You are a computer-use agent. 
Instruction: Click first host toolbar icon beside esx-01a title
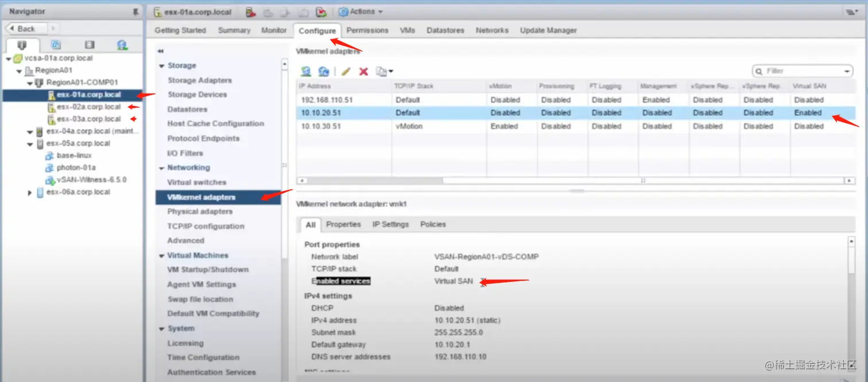(250, 11)
